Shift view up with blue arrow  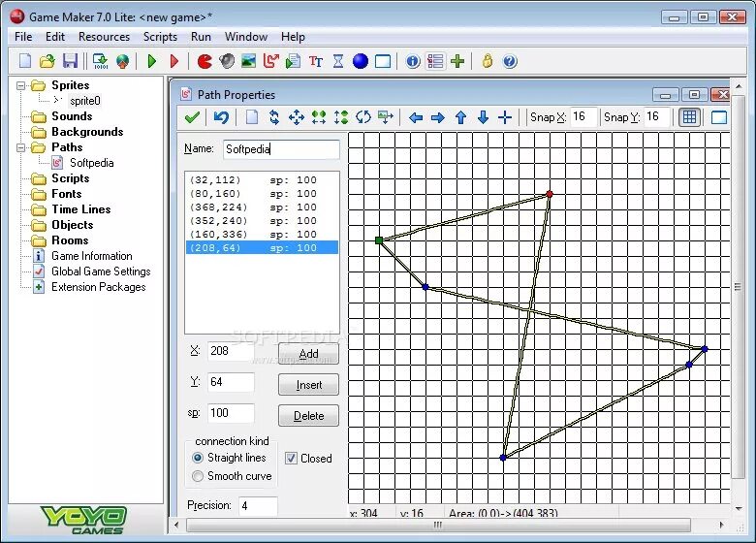click(x=460, y=117)
